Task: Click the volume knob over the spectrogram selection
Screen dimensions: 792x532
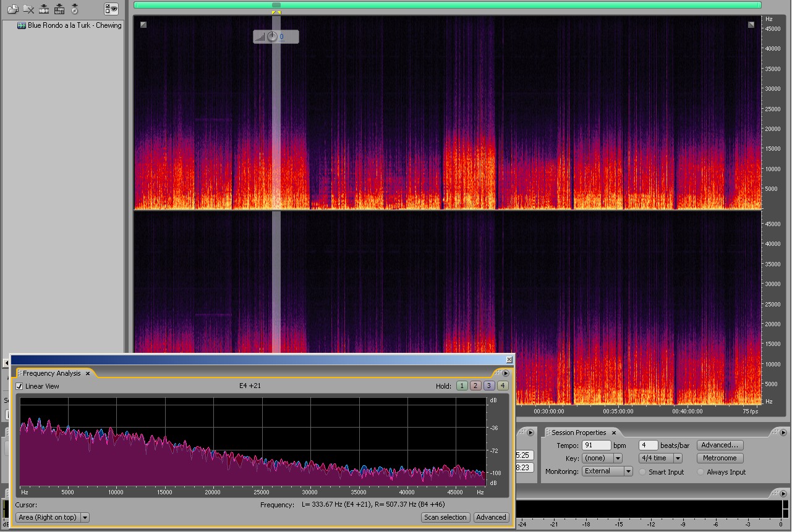Action: pos(272,36)
